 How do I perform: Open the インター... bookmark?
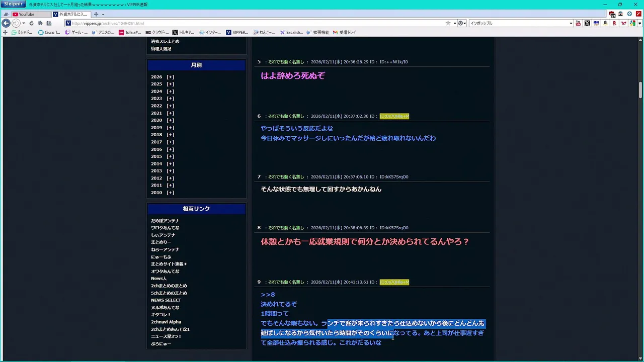coord(210,32)
